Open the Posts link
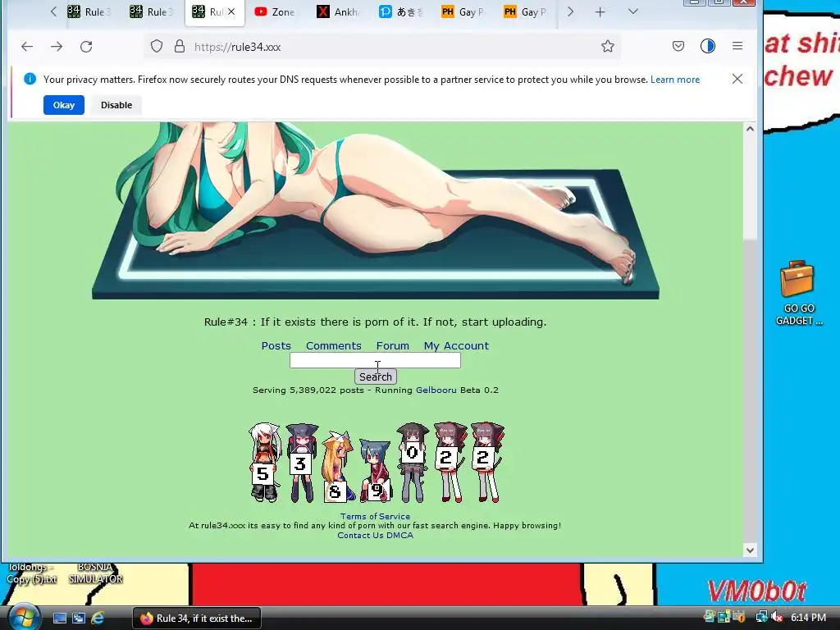Image resolution: width=840 pixels, height=630 pixels. pos(276,345)
